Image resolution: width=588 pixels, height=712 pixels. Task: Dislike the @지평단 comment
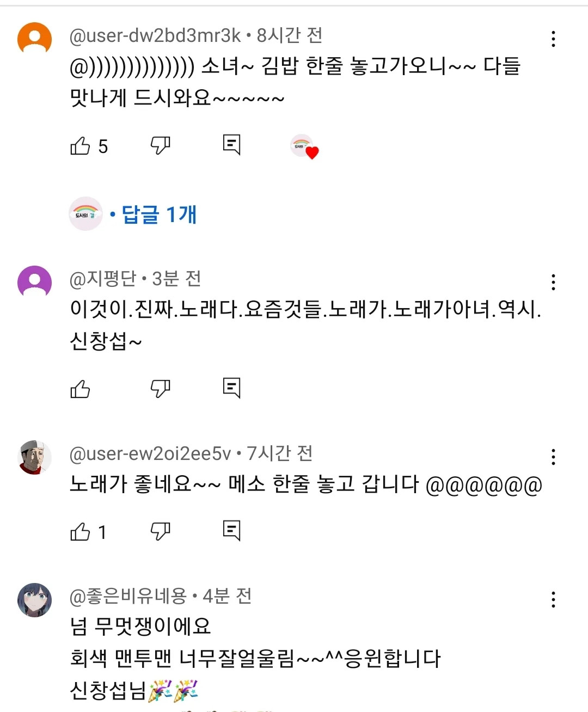pyautogui.click(x=160, y=389)
